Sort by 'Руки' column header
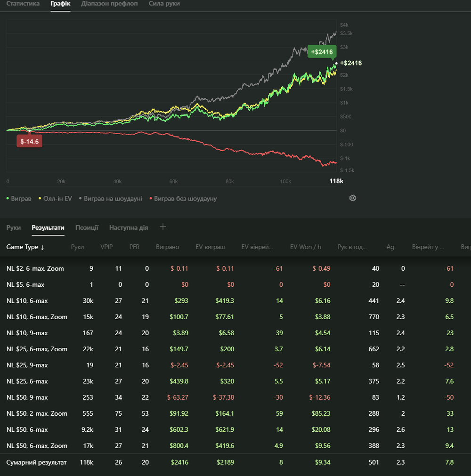 (77, 247)
